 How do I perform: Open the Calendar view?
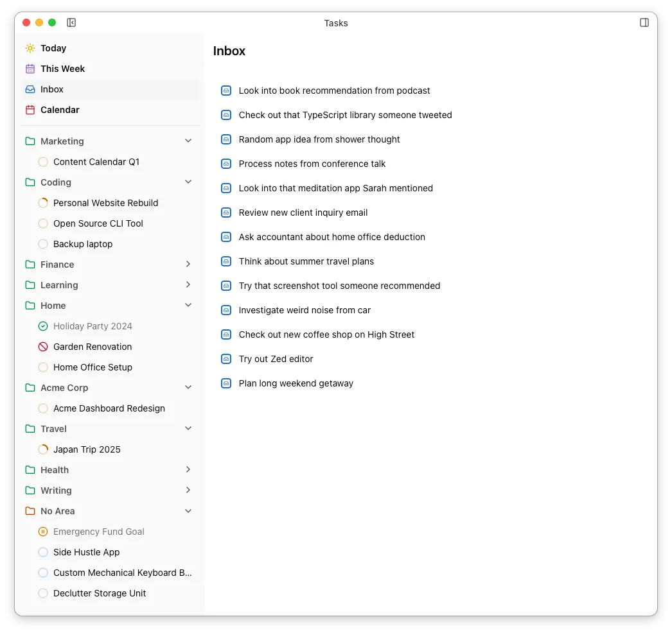click(x=60, y=109)
